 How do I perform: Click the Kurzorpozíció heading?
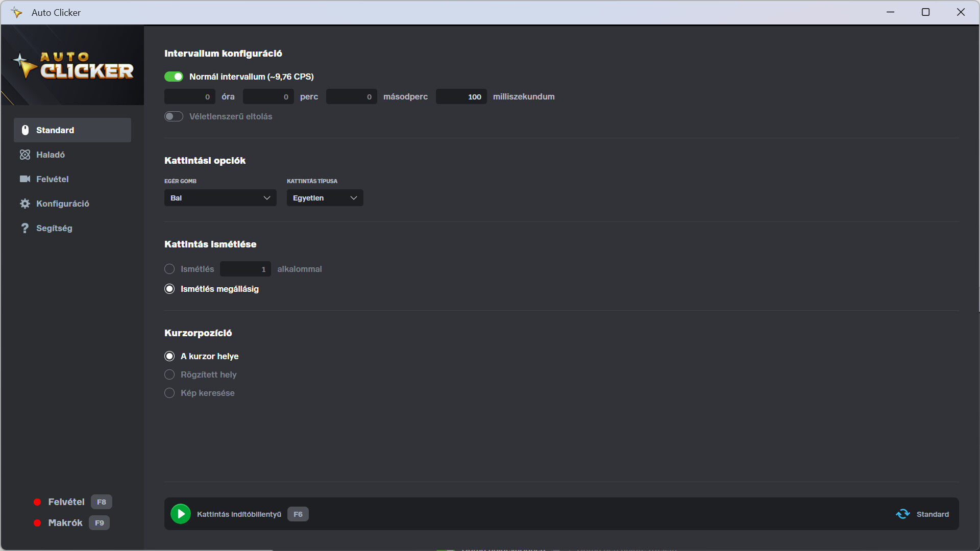point(198,333)
